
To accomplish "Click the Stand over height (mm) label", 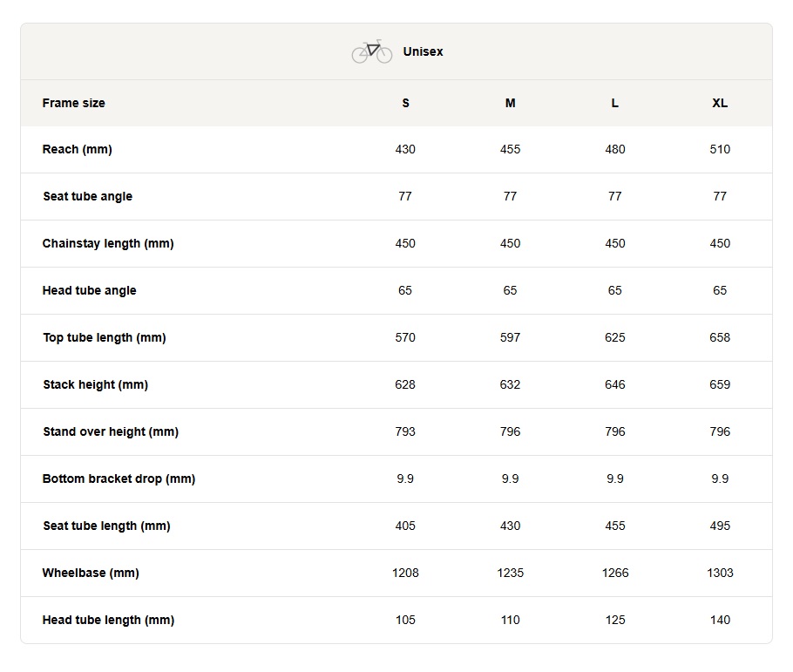I will click(111, 431).
